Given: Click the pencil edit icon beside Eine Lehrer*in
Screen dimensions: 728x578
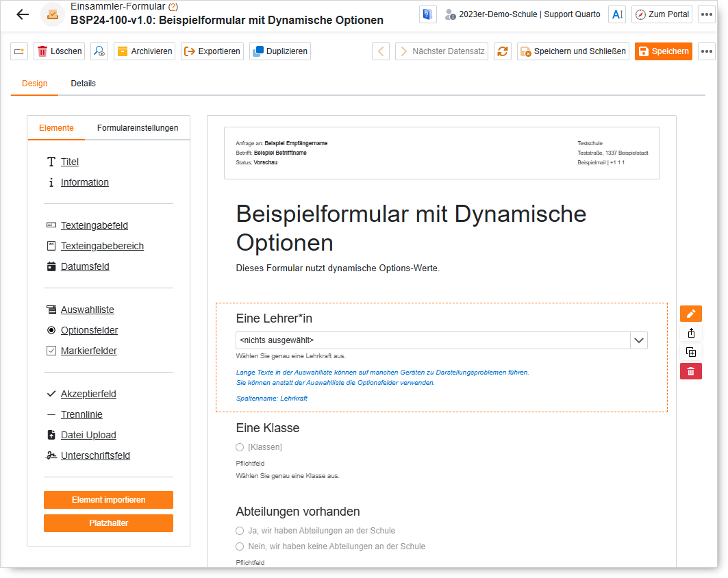Looking at the screenshot, I should pos(690,314).
